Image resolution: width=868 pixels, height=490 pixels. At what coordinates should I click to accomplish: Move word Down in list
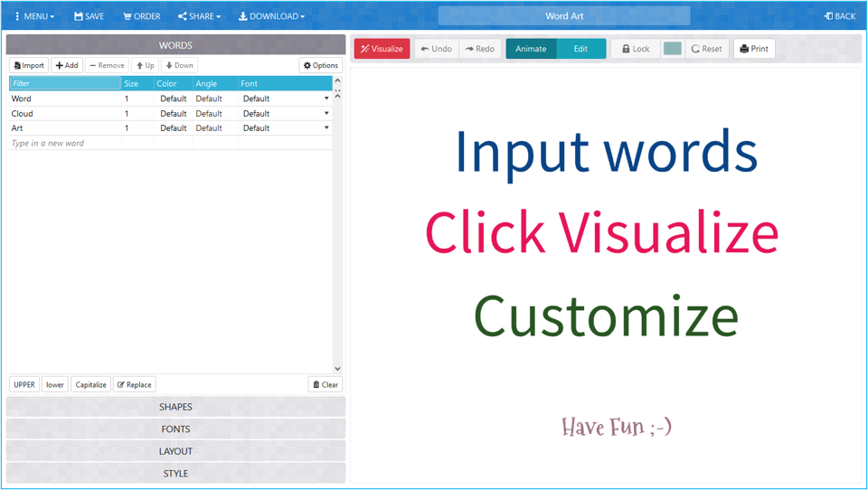pyautogui.click(x=179, y=65)
